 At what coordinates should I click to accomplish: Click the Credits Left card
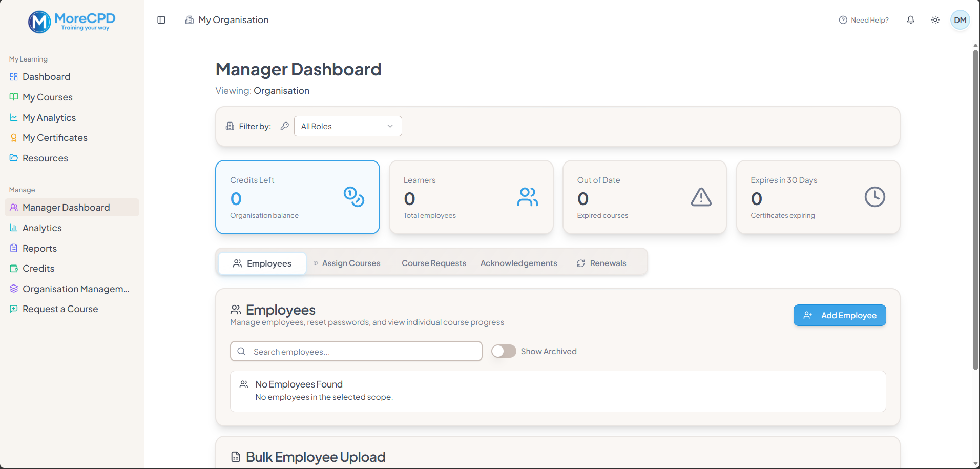click(x=298, y=197)
